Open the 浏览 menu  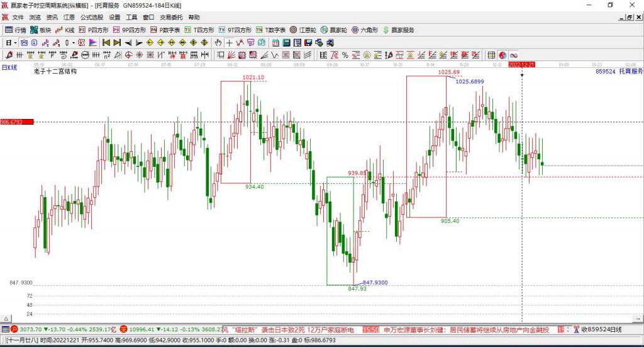[x=35, y=17]
